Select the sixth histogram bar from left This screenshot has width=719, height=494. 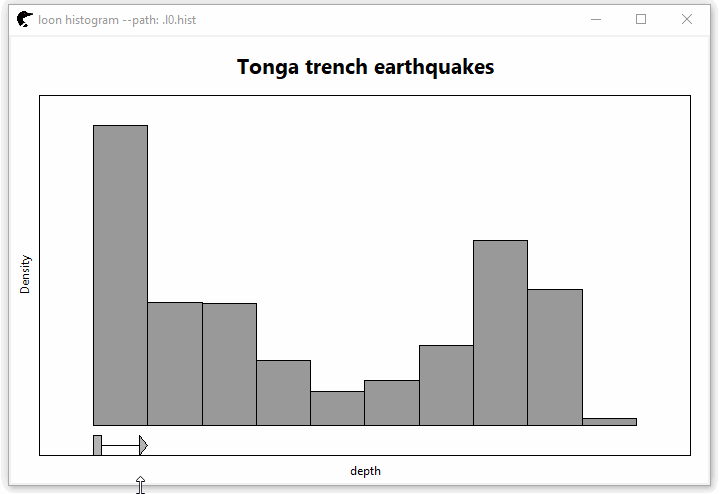[x=391, y=403]
